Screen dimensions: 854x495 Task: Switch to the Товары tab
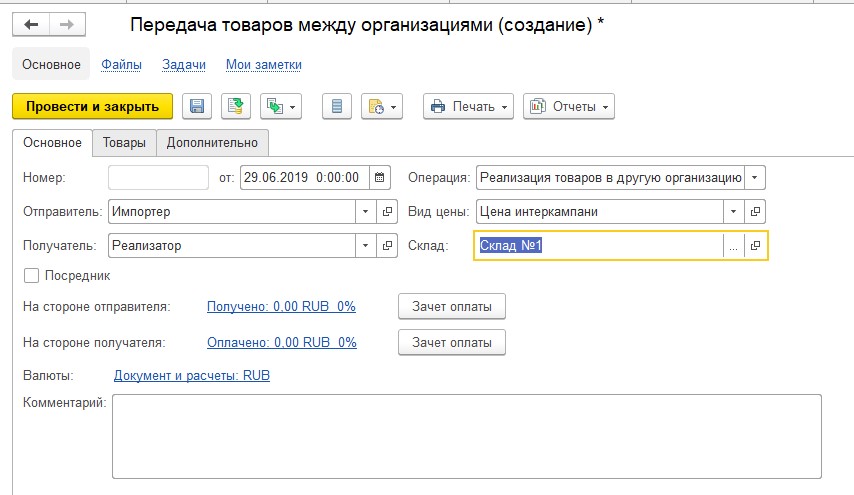124,143
